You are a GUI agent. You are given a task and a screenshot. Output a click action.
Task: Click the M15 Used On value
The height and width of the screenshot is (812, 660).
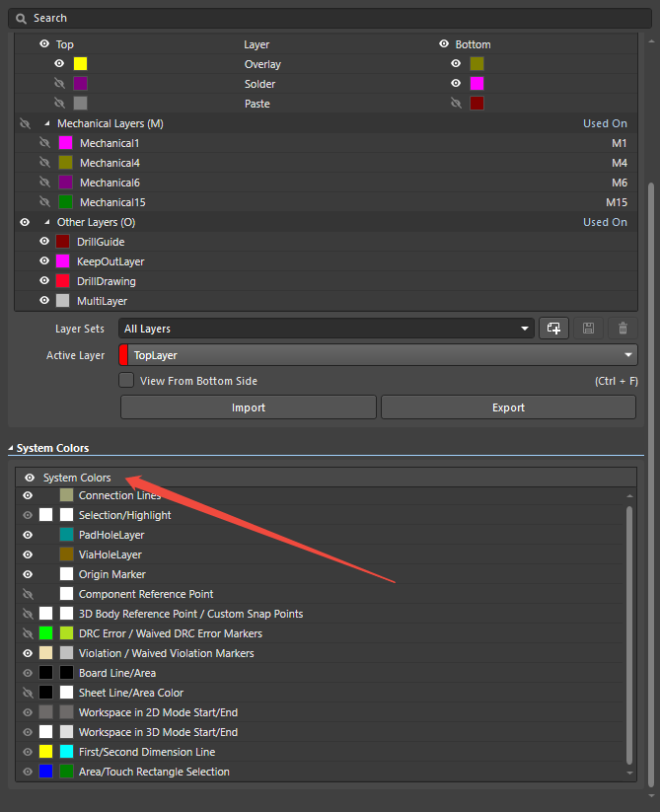(x=617, y=202)
